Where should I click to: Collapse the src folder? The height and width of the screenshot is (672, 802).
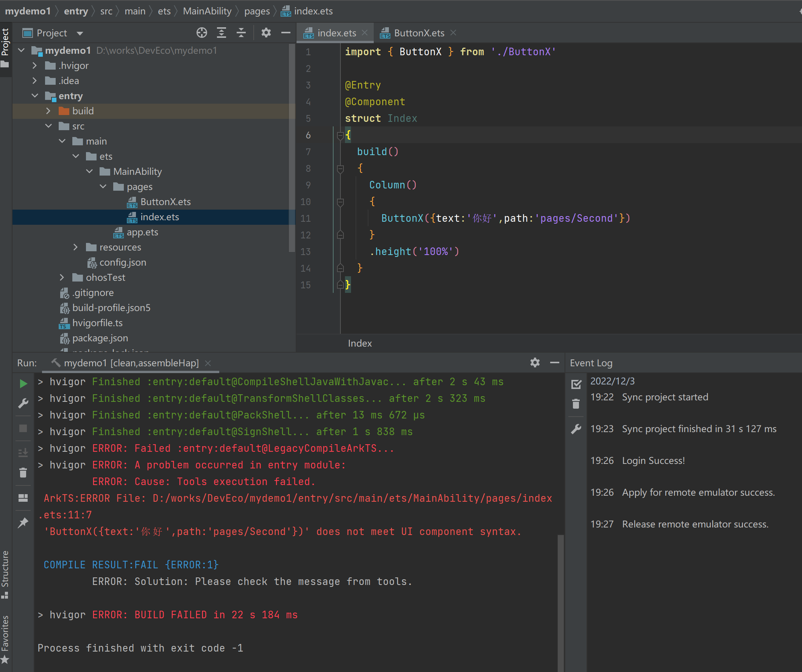click(x=48, y=126)
